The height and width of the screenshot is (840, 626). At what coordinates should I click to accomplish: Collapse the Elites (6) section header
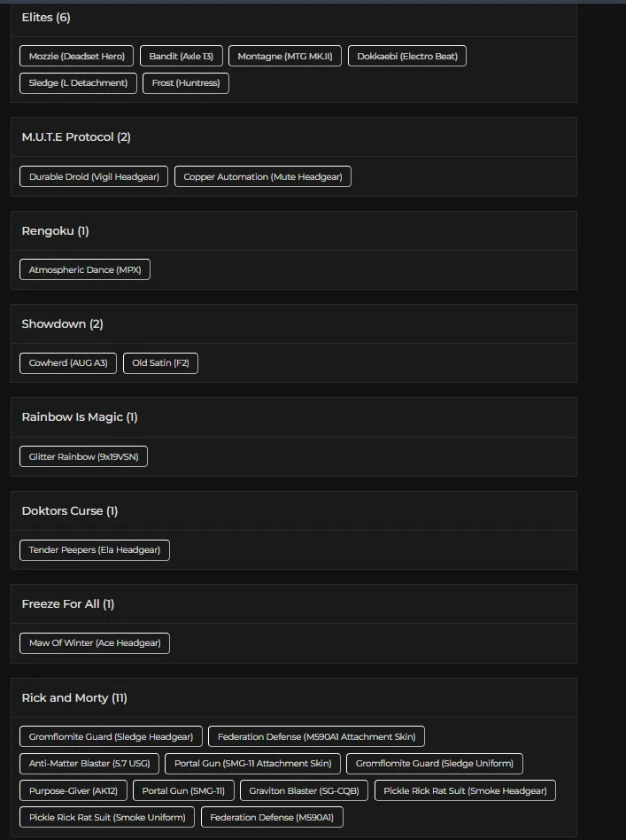[x=46, y=17]
